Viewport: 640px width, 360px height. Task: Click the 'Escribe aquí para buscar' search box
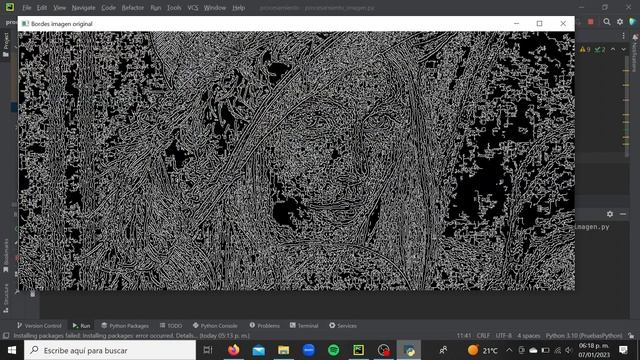click(x=110, y=350)
